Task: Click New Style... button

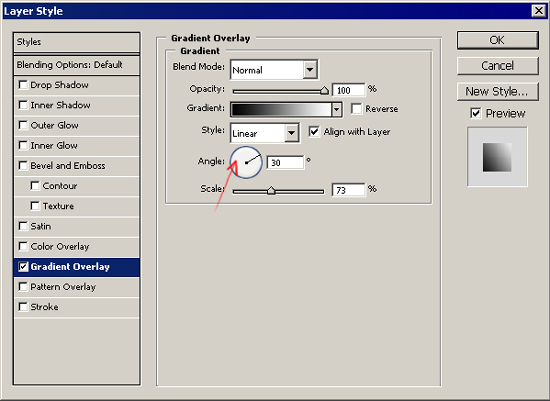Action: [x=497, y=92]
